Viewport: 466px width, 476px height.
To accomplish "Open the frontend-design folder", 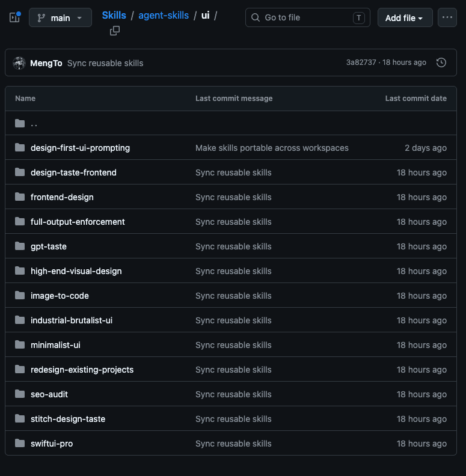I will tap(62, 197).
